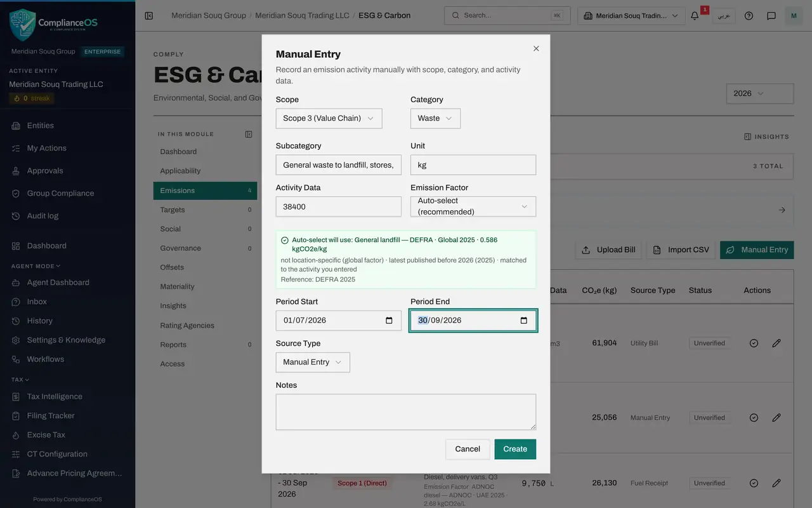Click the top Search box

pos(507,15)
